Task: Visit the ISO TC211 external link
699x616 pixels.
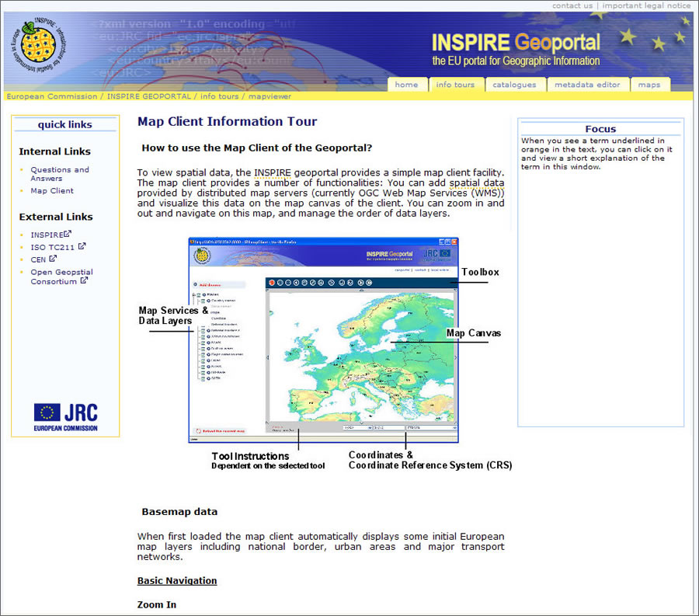Action: [53, 247]
